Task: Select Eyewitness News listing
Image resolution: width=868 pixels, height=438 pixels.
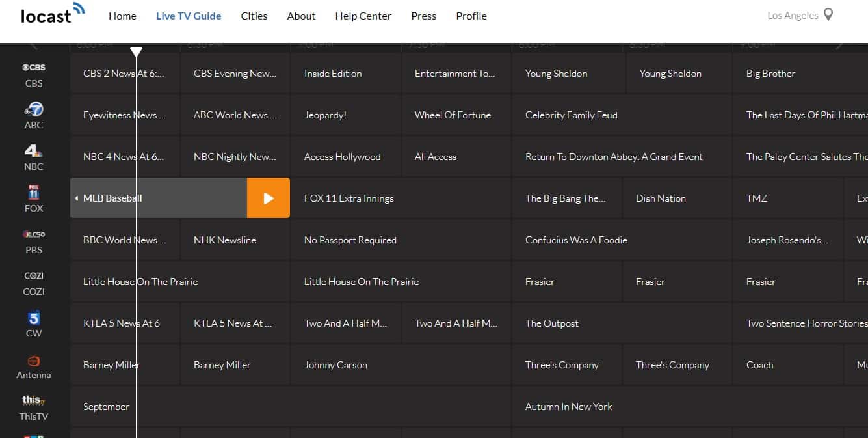Action: [x=125, y=115]
